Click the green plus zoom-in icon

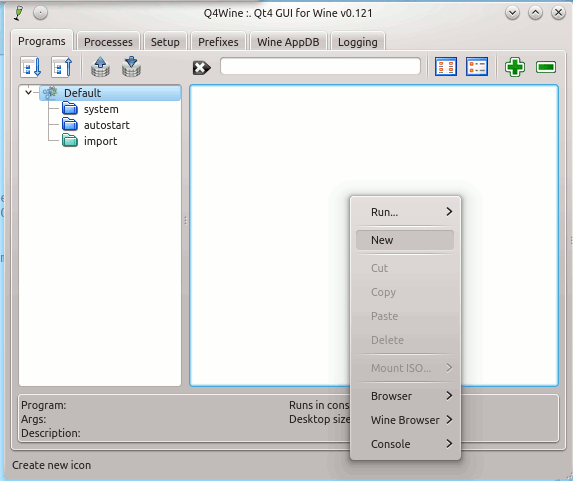515,67
